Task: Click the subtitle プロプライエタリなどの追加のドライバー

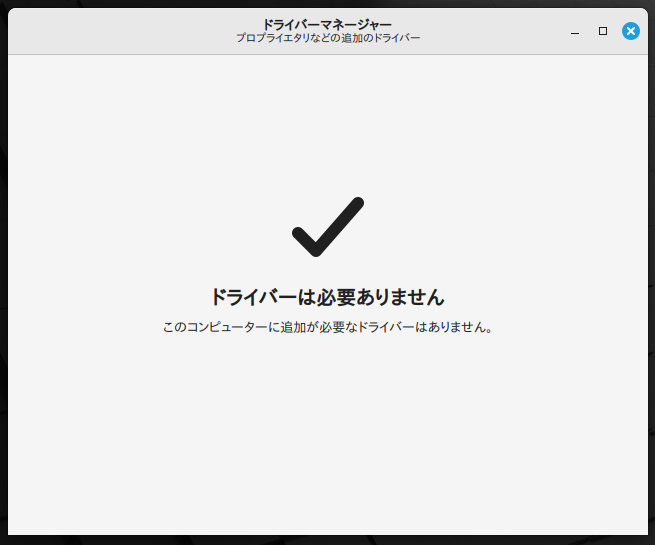Action: click(x=327, y=38)
